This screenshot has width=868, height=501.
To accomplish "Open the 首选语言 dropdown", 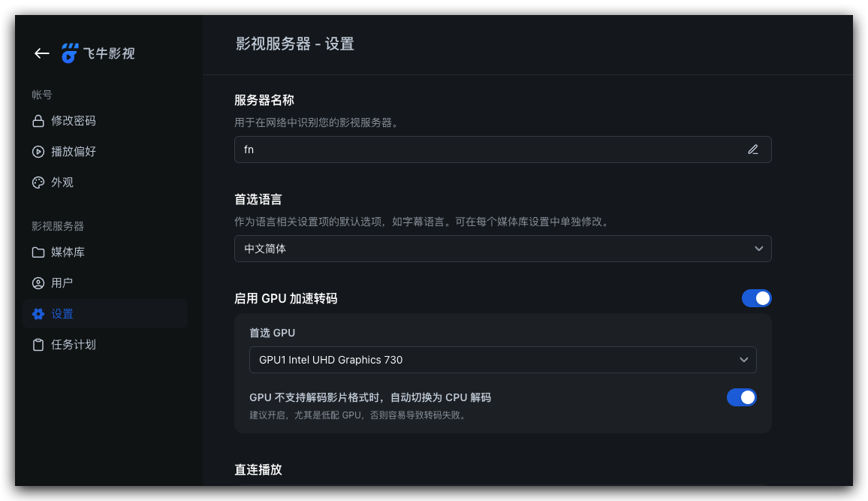I will (502, 249).
